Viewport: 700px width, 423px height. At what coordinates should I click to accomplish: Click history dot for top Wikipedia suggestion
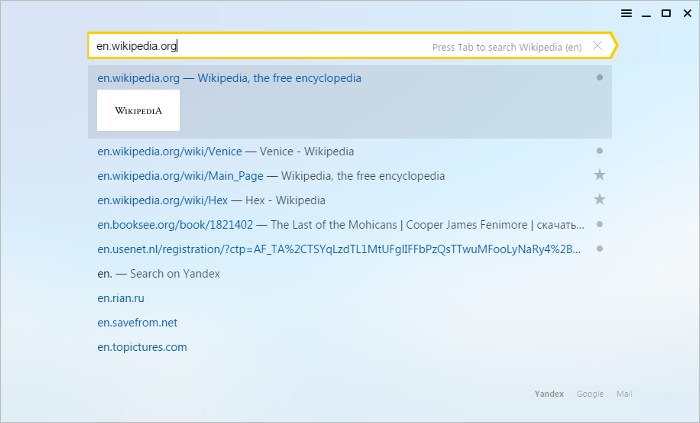(600, 78)
